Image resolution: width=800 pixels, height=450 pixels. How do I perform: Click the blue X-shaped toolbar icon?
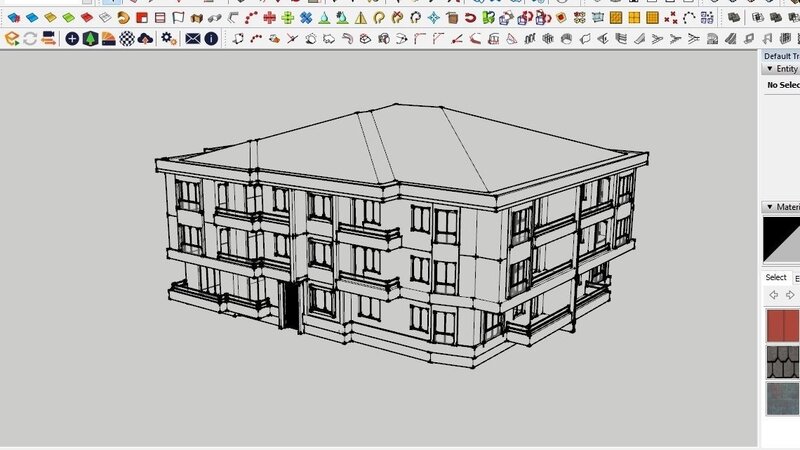(x=305, y=18)
